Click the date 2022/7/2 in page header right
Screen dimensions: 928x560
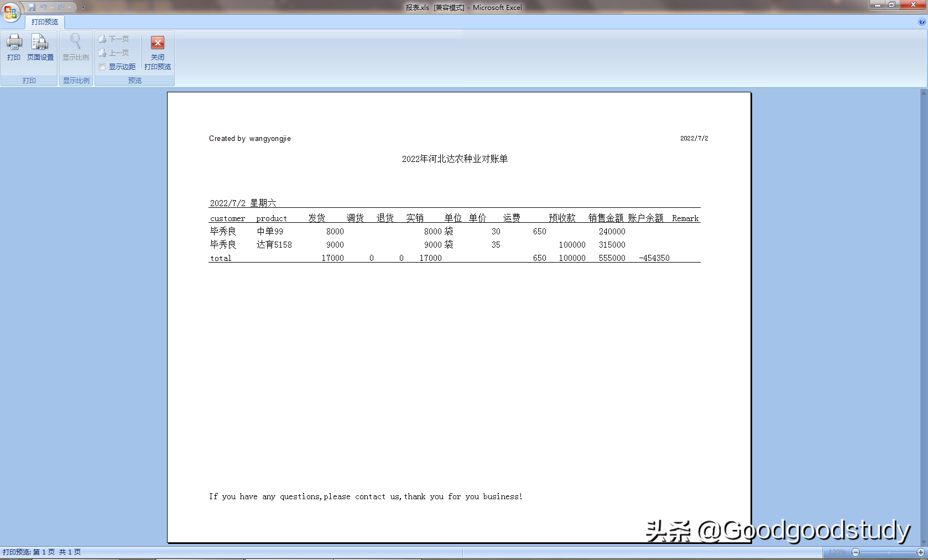[x=694, y=138]
